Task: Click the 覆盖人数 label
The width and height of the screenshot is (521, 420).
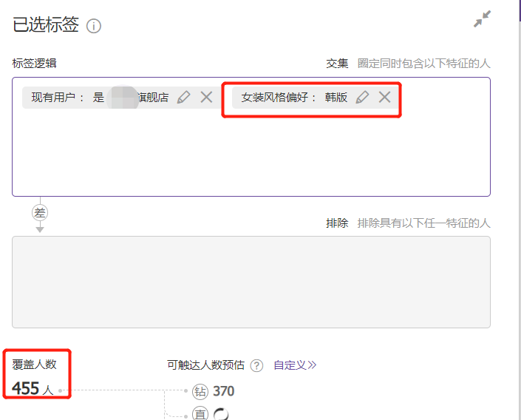Action: pos(34,365)
